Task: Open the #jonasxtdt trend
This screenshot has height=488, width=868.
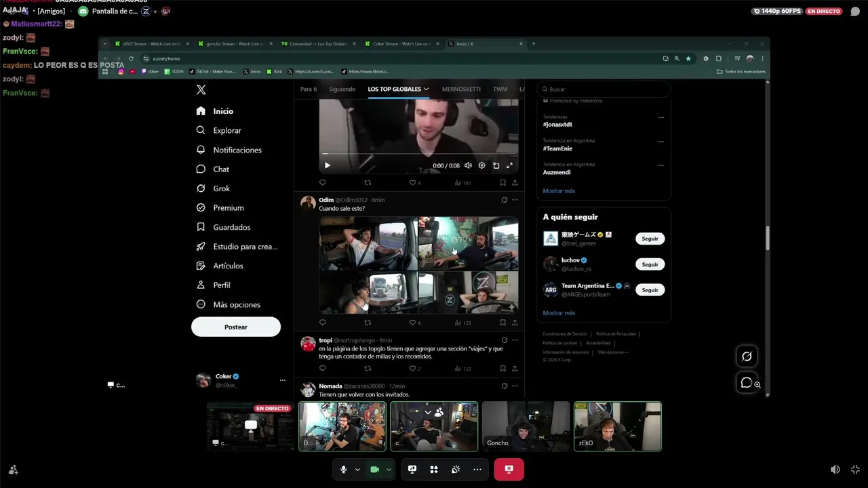Action: [557, 125]
